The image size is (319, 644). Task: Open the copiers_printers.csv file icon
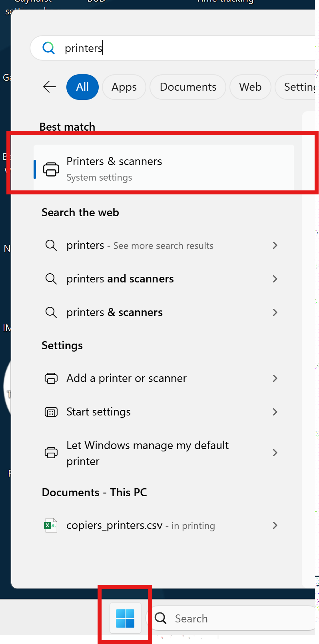[50, 525]
